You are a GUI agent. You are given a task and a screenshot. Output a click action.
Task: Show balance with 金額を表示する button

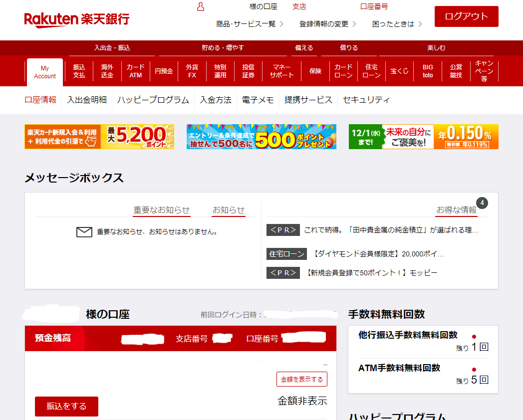click(x=302, y=379)
